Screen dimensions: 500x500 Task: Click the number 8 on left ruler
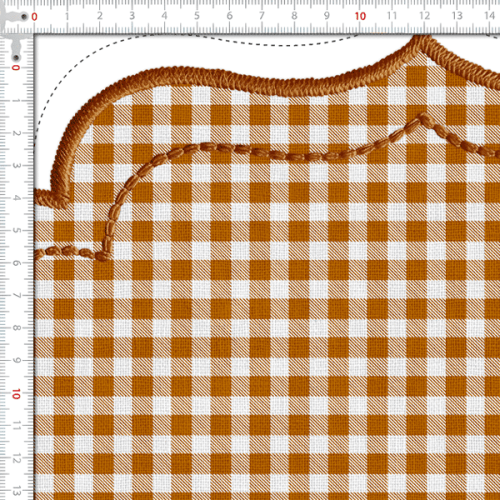click(16, 328)
